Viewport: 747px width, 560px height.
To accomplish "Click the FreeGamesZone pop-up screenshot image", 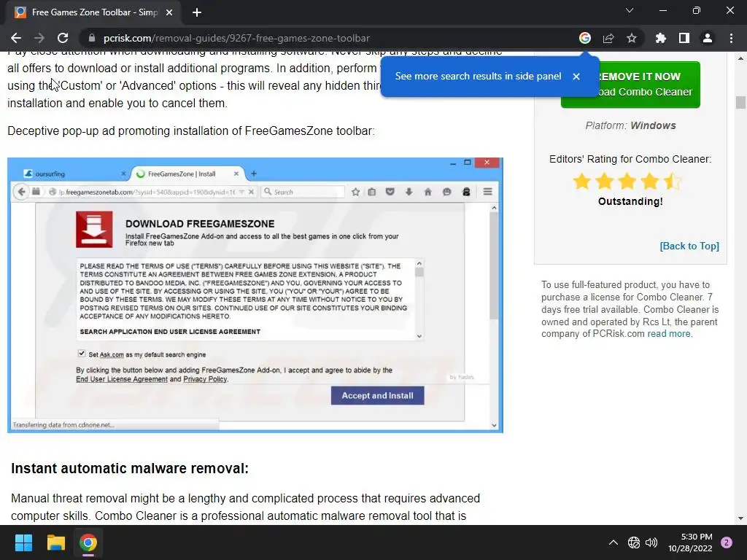I will 255,295.
